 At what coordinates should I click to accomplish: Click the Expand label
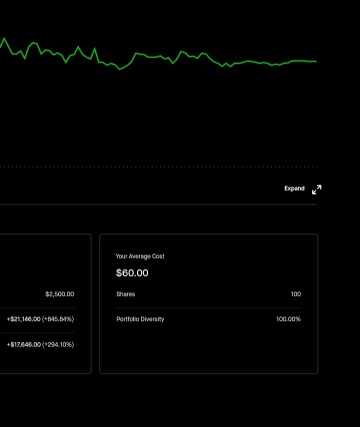pos(294,189)
